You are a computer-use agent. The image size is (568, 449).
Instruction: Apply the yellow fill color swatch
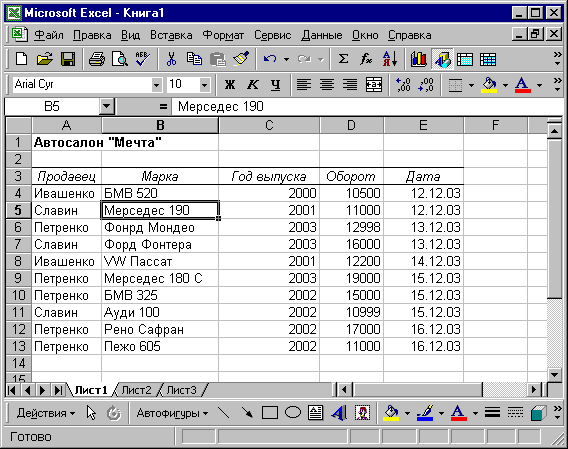click(489, 85)
